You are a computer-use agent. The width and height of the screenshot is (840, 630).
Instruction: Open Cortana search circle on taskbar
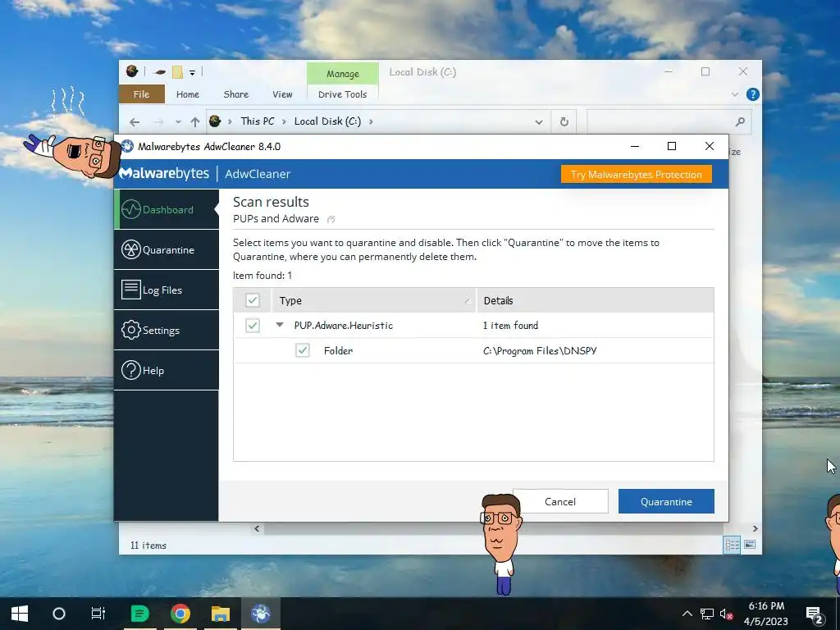[58, 614]
